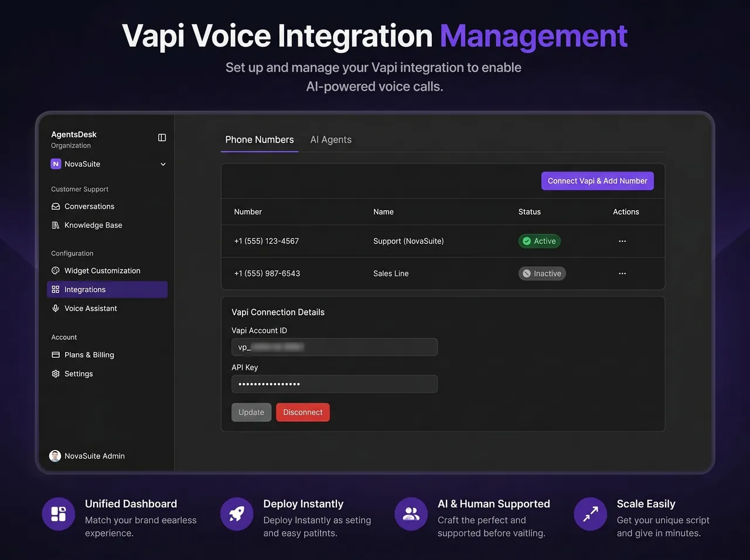Click the NovaSuite Admin name

(x=94, y=456)
